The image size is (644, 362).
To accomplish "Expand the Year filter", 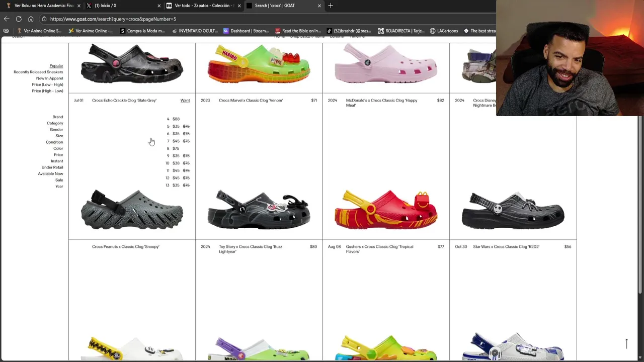I will tap(59, 186).
